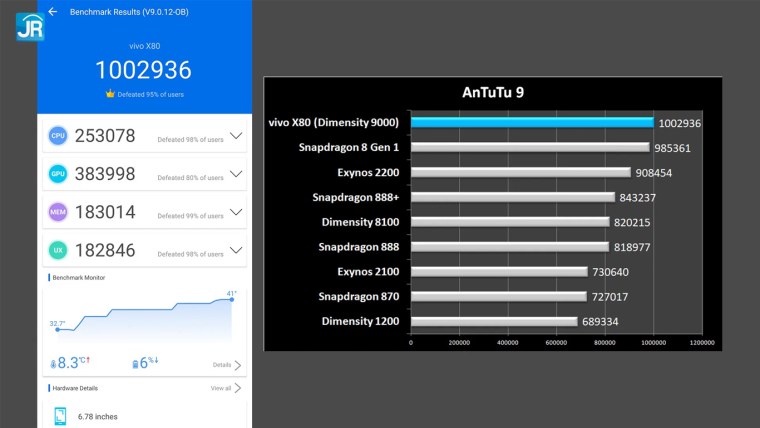This screenshot has width=760, height=428.
Task: Click the blue UX score icon
Action: coord(58,250)
